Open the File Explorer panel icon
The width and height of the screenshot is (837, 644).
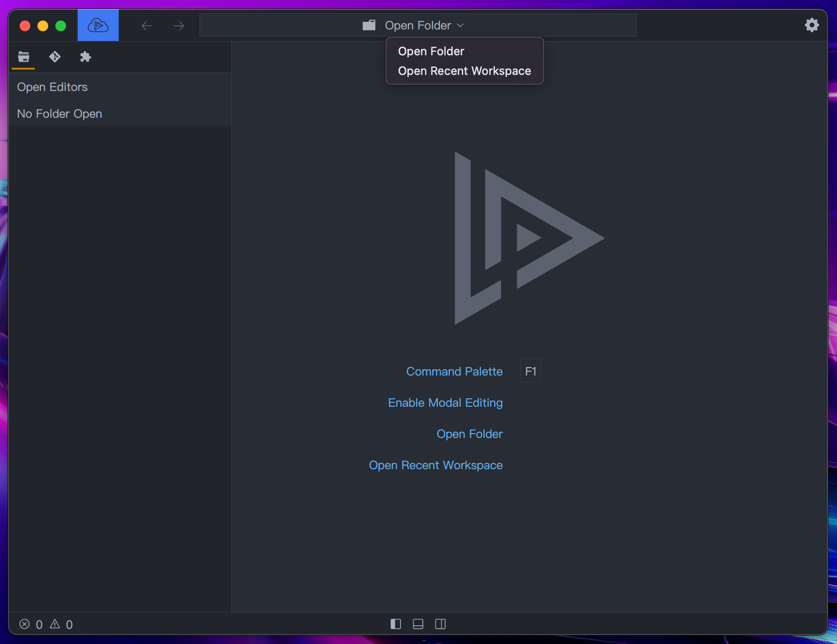(x=24, y=57)
